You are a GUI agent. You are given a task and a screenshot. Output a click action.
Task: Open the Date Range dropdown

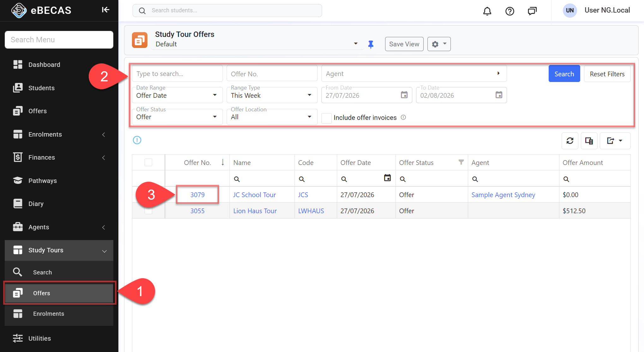click(x=177, y=95)
